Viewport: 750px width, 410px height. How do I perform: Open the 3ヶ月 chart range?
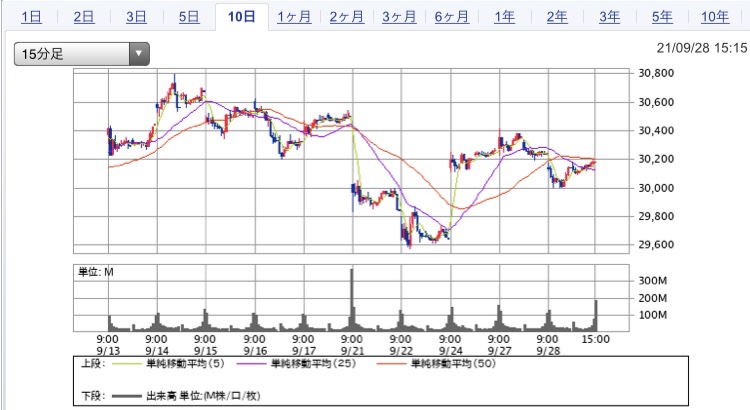(x=399, y=17)
